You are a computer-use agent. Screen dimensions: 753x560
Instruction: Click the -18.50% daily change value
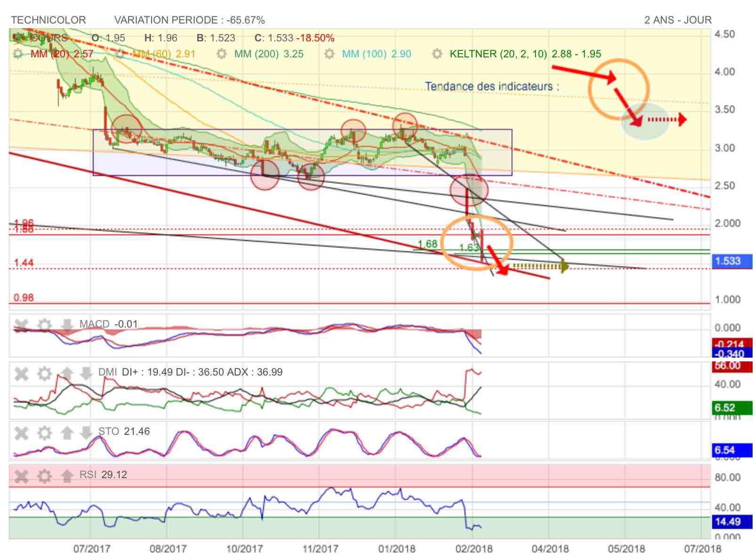315,38
